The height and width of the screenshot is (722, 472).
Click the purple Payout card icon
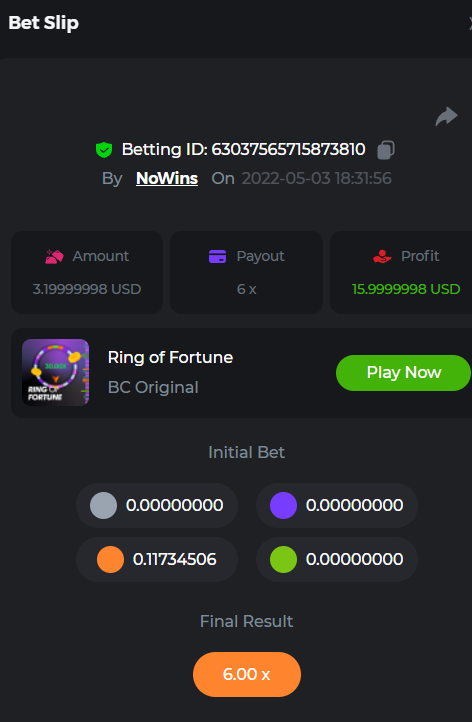coord(217,256)
